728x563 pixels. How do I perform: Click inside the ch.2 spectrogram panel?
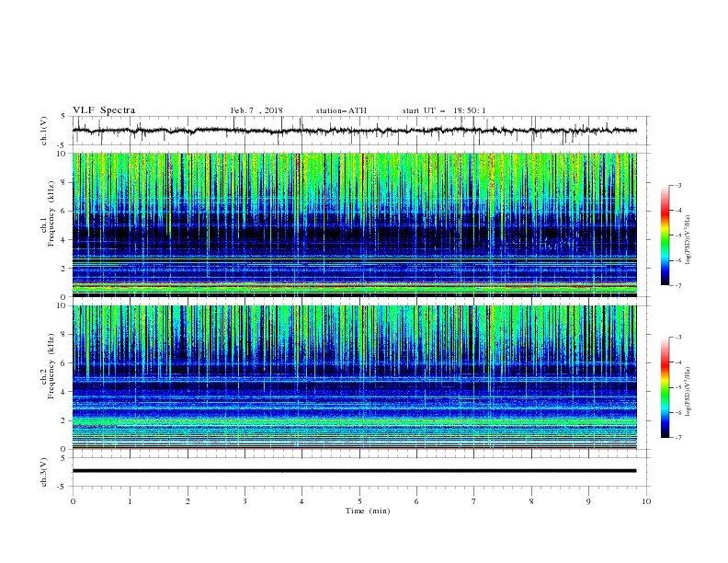(354, 377)
